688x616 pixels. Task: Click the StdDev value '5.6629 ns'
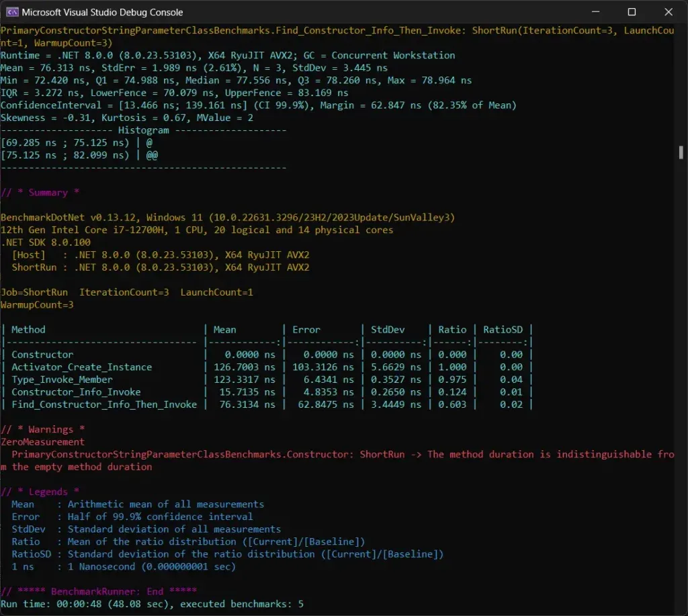pyautogui.click(x=396, y=367)
